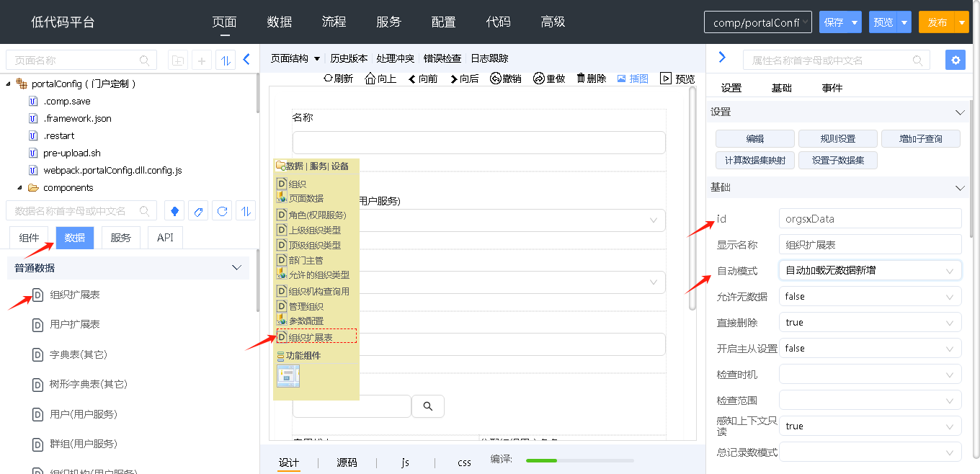
Task: Switch to the 源码 editor tab
Action: point(347,462)
